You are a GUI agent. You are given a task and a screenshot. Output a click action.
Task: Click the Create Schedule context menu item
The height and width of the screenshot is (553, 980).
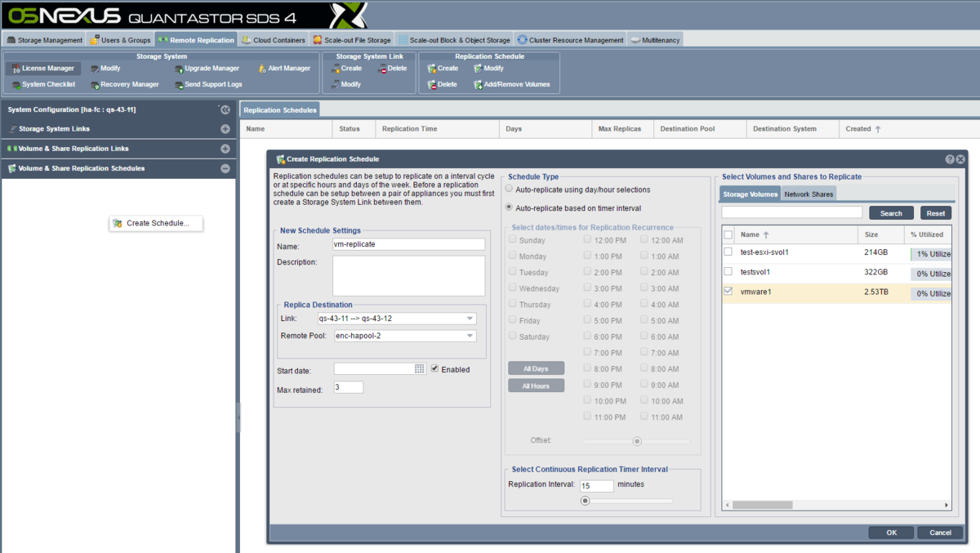click(x=156, y=223)
